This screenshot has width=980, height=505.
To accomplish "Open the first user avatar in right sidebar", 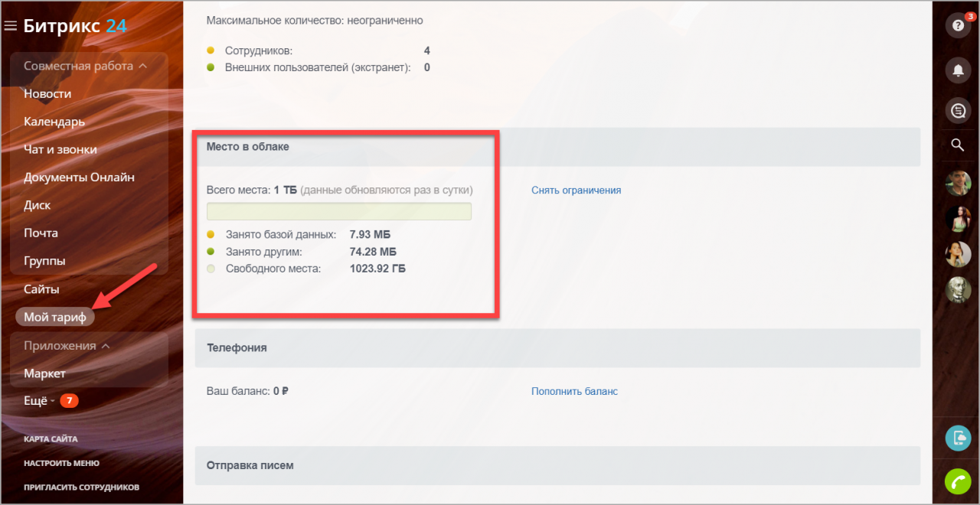I will pyautogui.click(x=958, y=184).
